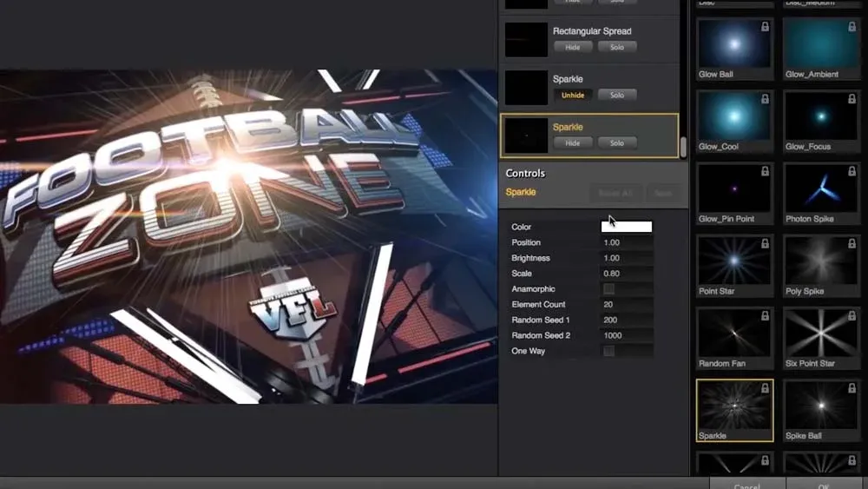868x489 pixels.
Task: Open the white Color swatch
Action: coord(627,227)
